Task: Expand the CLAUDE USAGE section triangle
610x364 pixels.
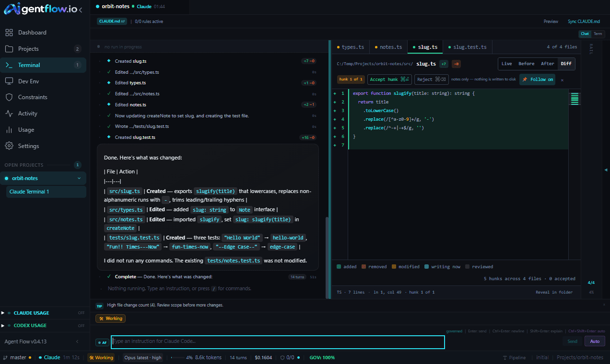Action: (3, 313)
